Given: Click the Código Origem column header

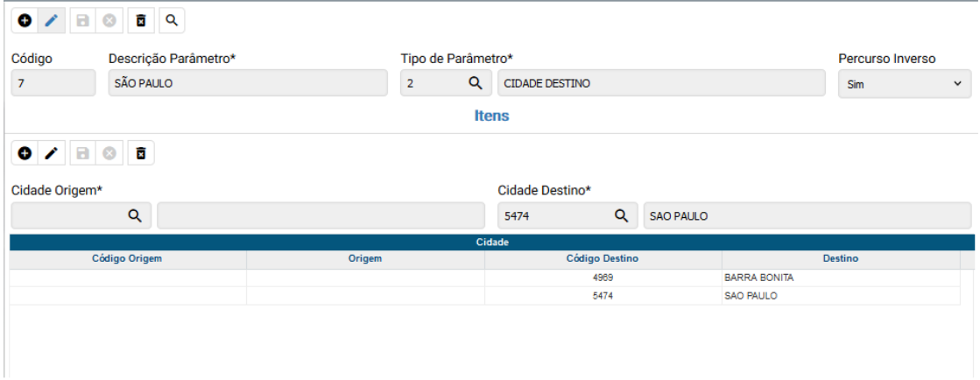Looking at the screenshot, I should [127, 258].
